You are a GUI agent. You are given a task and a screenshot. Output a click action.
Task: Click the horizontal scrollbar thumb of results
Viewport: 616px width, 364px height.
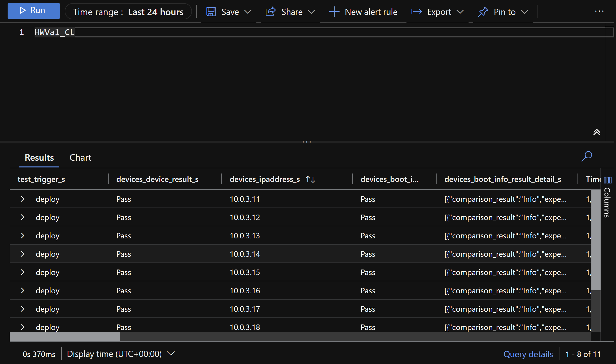(x=65, y=337)
